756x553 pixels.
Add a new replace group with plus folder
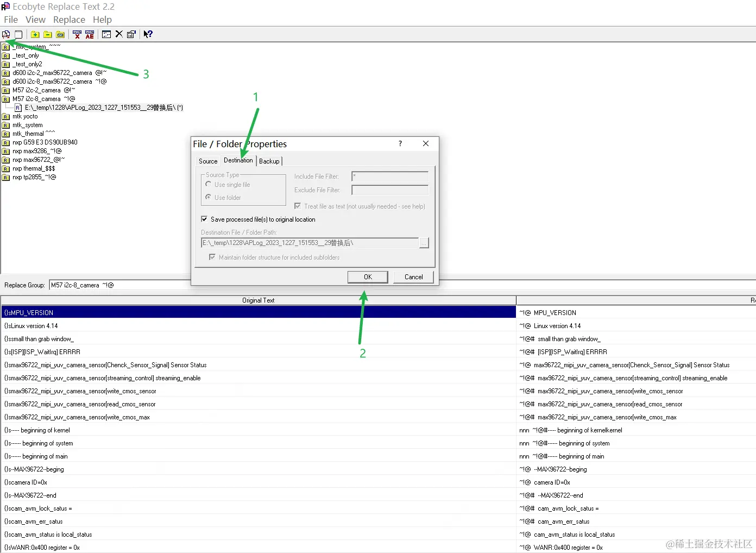click(x=35, y=34)
